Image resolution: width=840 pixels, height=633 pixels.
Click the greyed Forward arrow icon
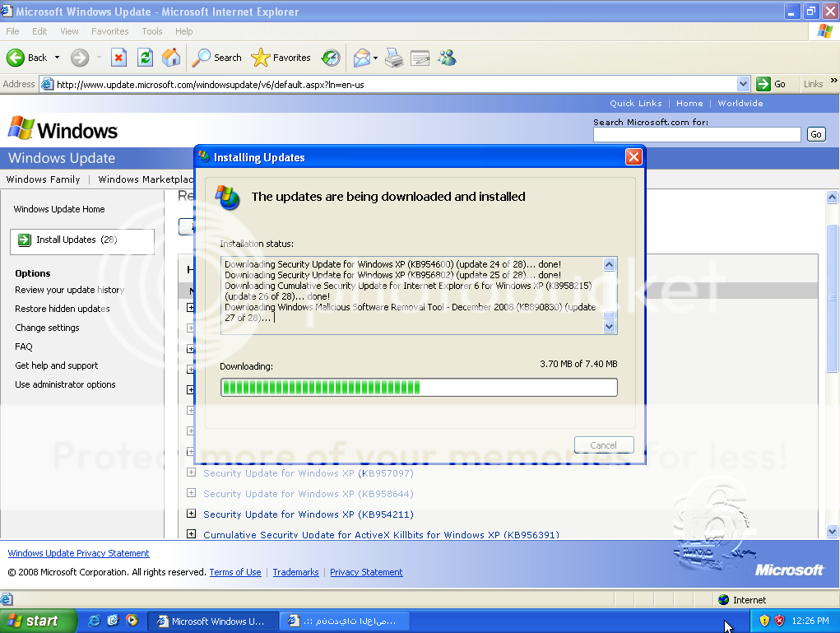coord(80,58)
